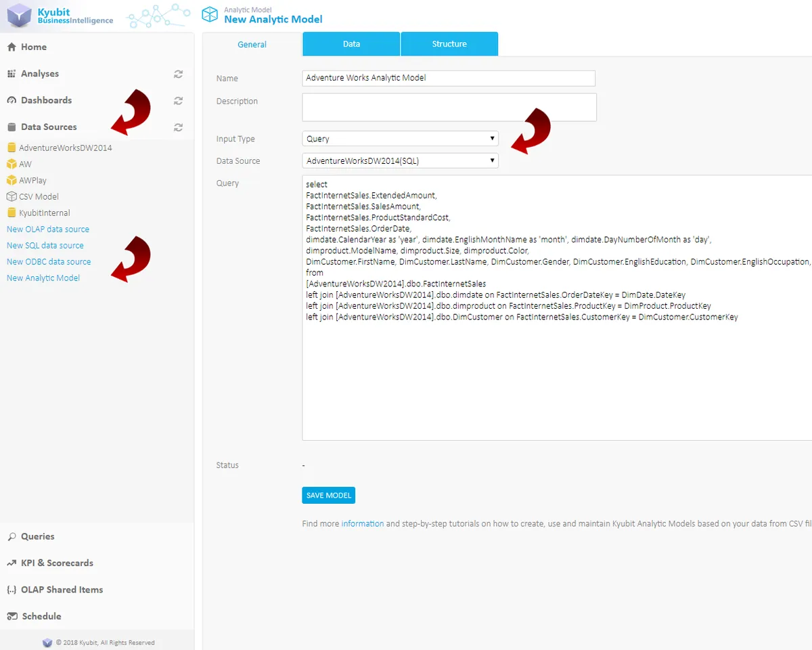The image size is (812, 650).
Task: Open the Schedule section
Action: [x=41, y=616]
